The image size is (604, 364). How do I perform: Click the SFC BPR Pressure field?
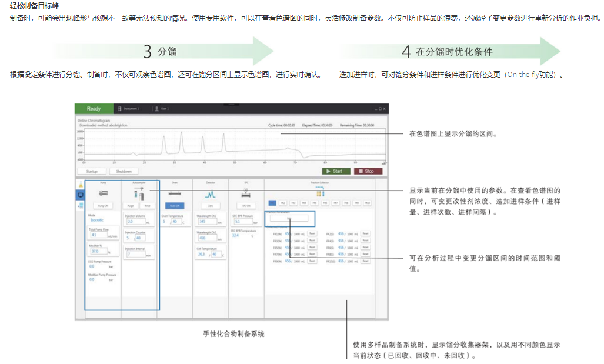pyautogui.click(x=243, y=222)
